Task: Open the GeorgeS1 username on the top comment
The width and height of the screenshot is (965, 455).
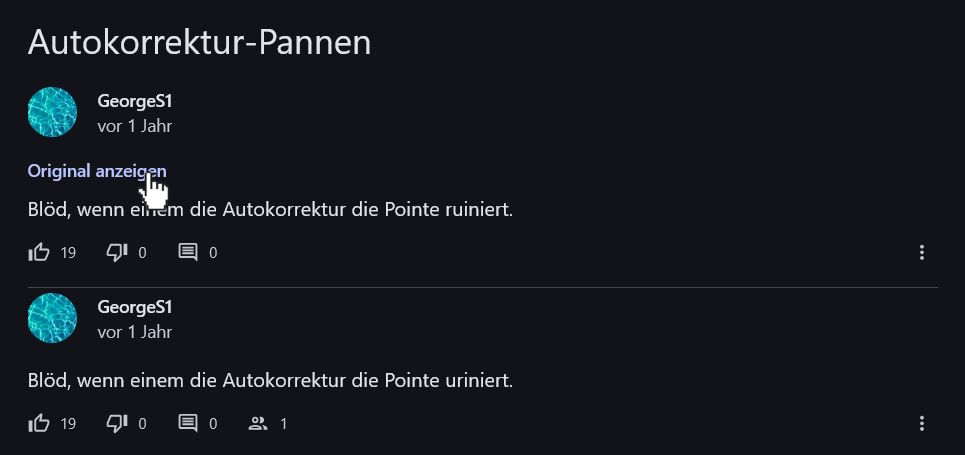Action: (134, 101)
